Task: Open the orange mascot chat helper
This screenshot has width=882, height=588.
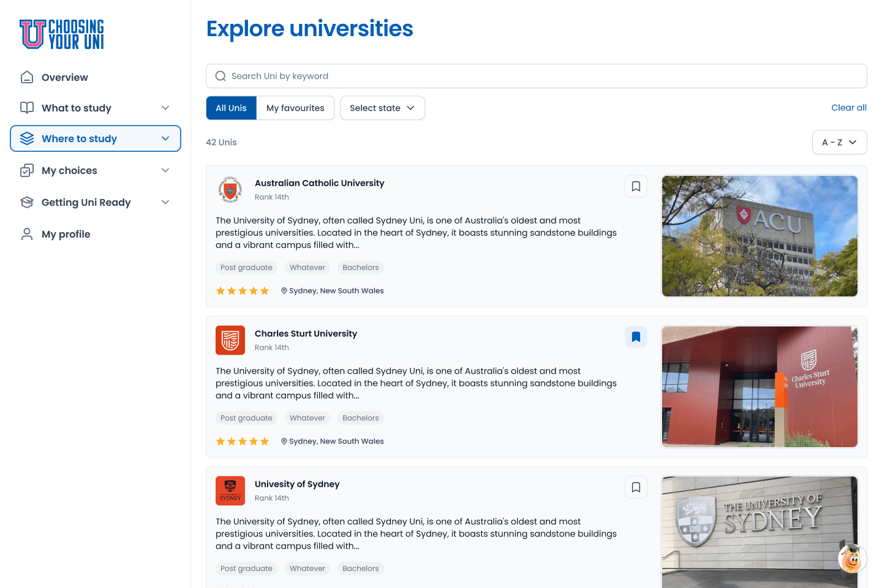Action: (x=852, y=559)
